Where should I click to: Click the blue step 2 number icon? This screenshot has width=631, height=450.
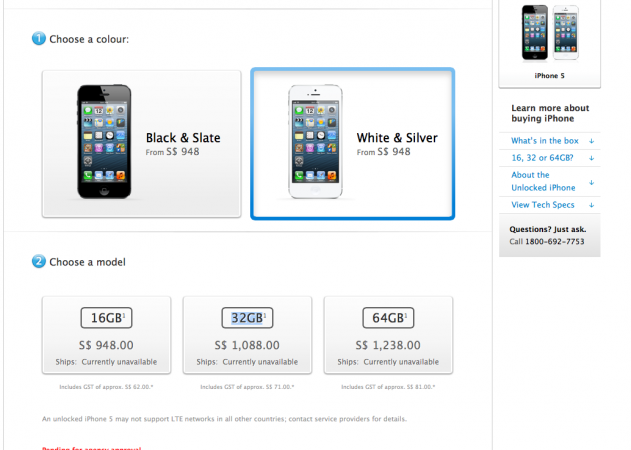click(x=39, y=261)
